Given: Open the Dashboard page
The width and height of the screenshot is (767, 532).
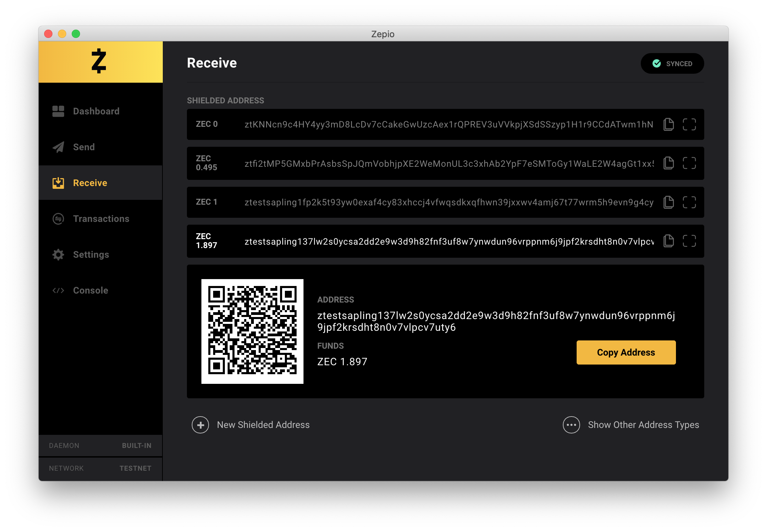Looking at the screenshot, I should pyautogui.click(x=96, y=111).
